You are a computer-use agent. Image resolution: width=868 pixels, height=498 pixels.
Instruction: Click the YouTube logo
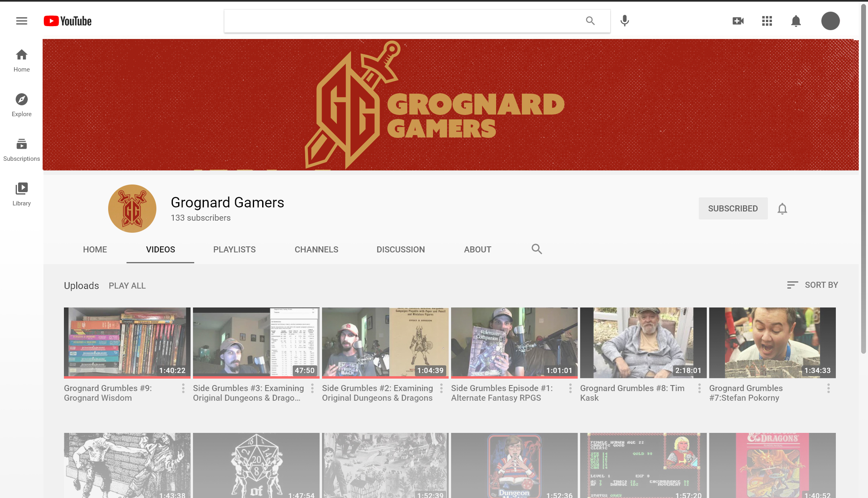click(x=68, y=21)
